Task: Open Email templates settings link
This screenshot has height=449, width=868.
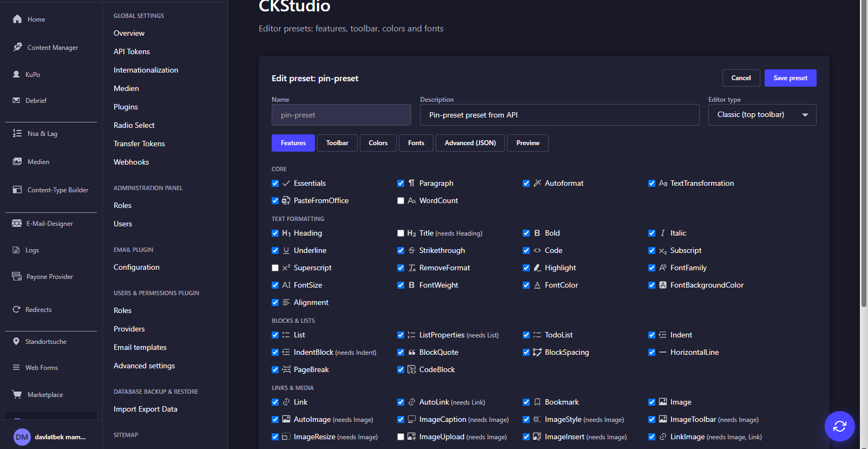Action: click(x=140, y=347)
